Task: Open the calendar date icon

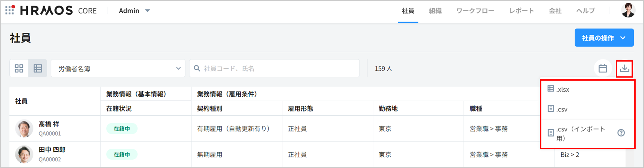Action: 603,68
